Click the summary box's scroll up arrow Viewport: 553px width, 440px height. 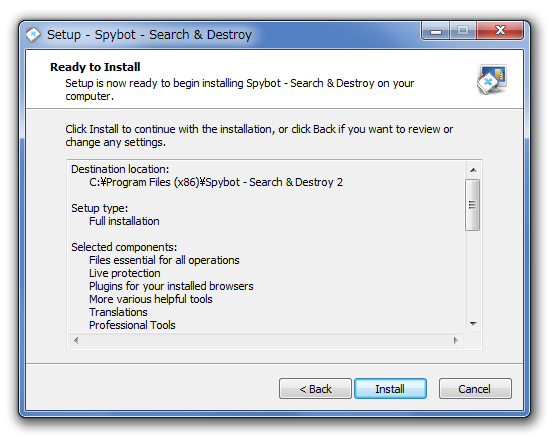pos(473,170)
